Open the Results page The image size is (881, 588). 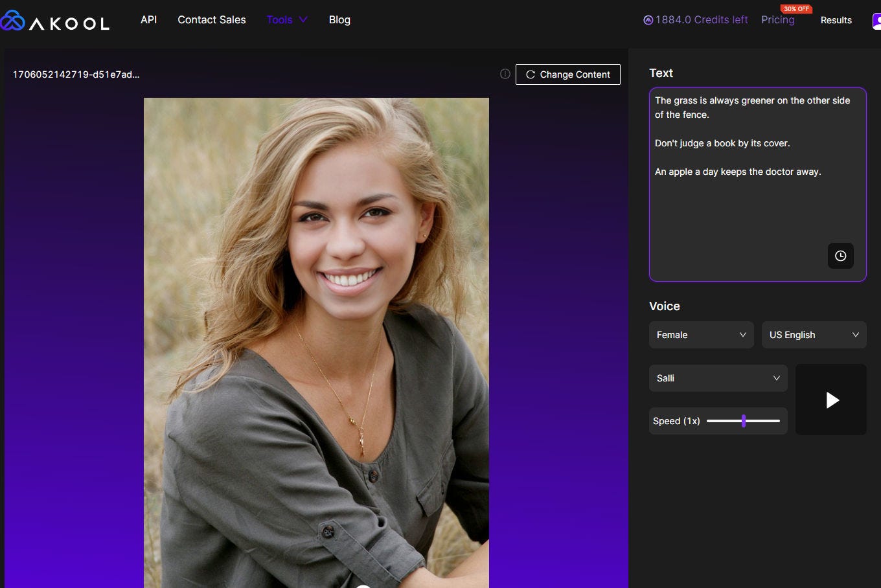(836, 20)
